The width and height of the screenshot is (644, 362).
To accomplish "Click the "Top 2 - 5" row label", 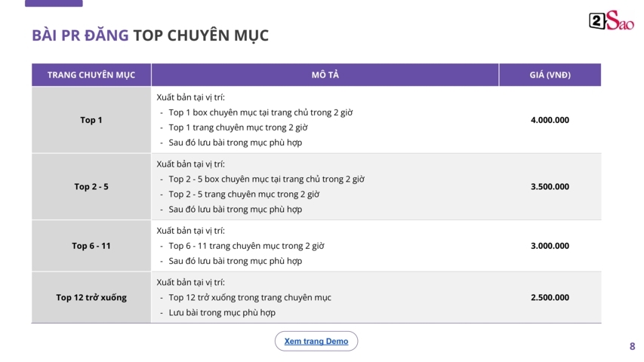I will click(91, 186).
